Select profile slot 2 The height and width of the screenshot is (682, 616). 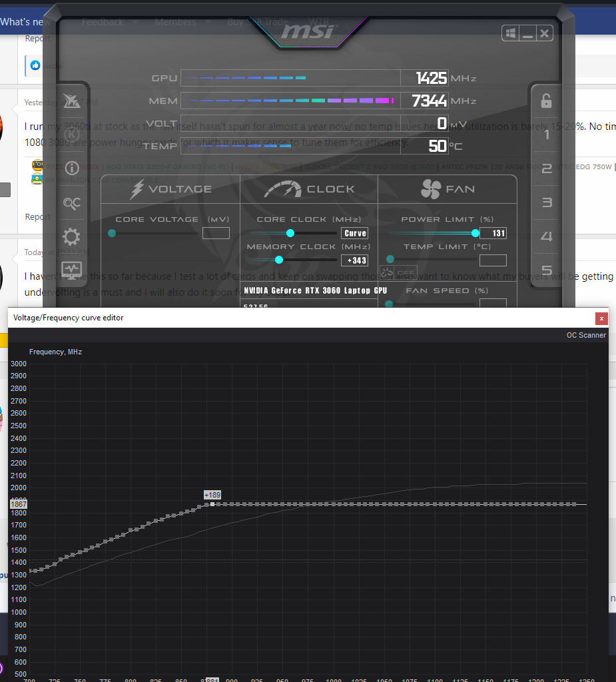click(546, 169)
